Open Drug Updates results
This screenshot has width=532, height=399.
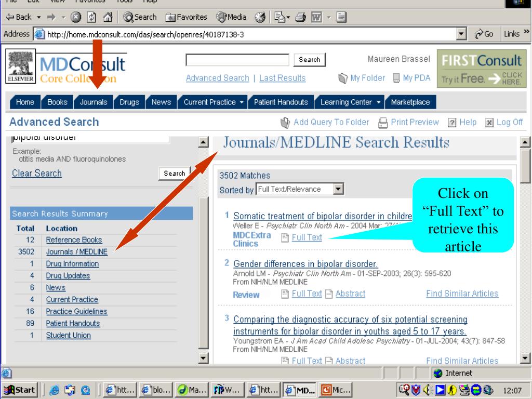[68, 275]
